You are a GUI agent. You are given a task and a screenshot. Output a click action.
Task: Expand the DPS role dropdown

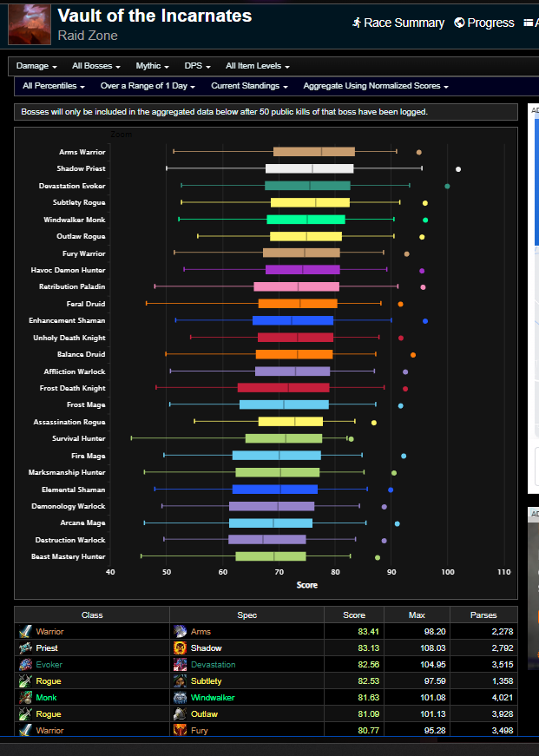coord(197,66)
